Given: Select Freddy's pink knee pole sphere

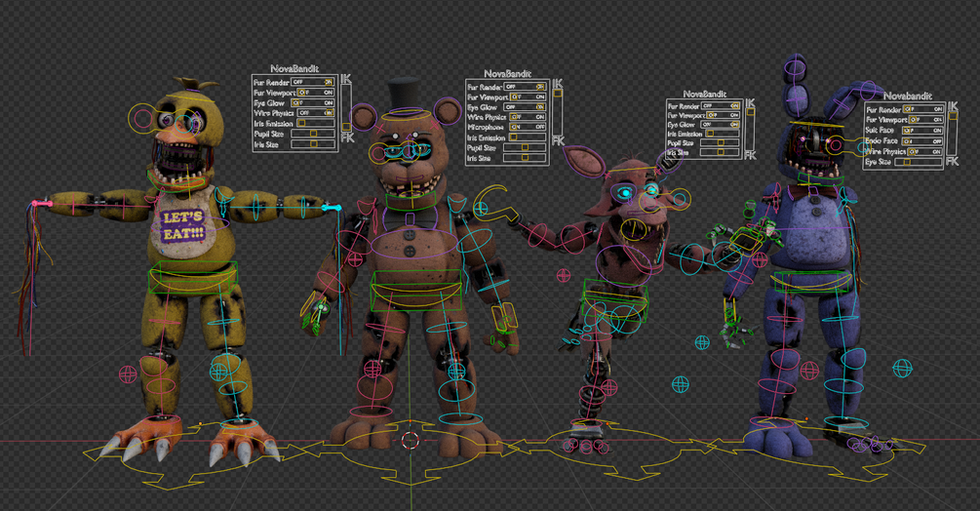Looking at the screenshot, I should coord(372,370).
